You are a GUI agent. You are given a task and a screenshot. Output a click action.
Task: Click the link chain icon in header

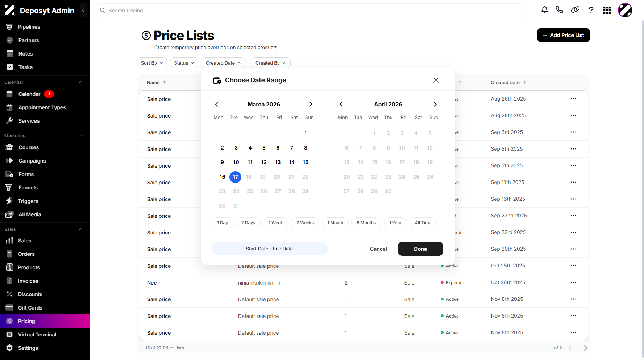click(575, 10)
